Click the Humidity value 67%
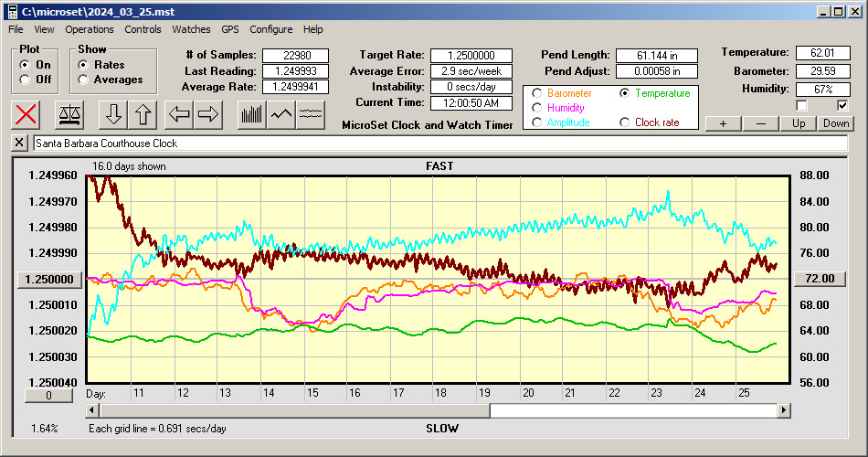The height and width of the screenshot is (457, 868). 822,90
